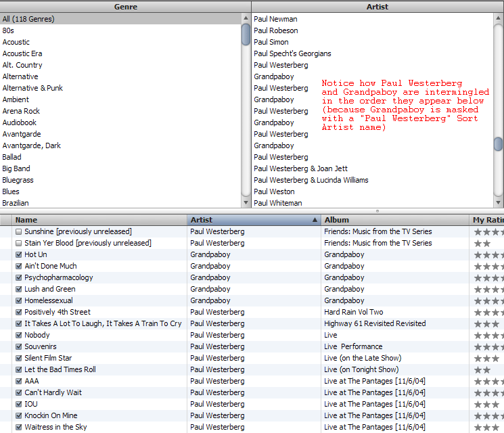Toggle the Artist column sort direction arrow

315,220
